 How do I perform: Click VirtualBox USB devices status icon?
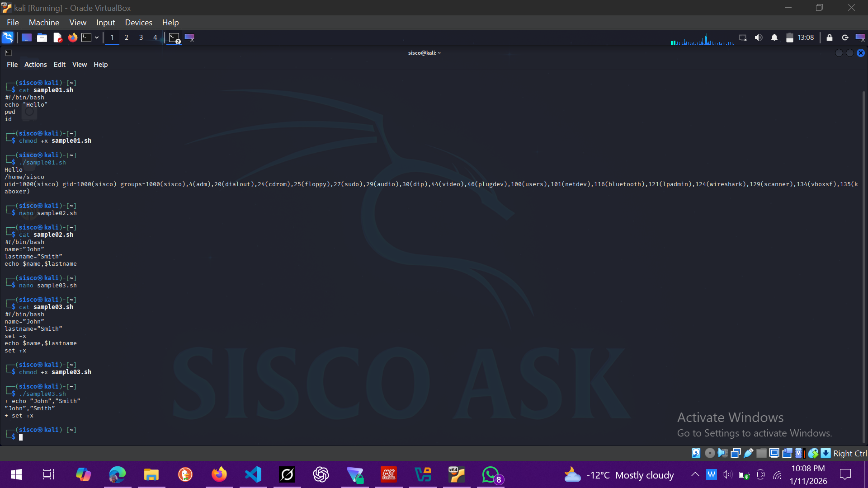(749, 453)
